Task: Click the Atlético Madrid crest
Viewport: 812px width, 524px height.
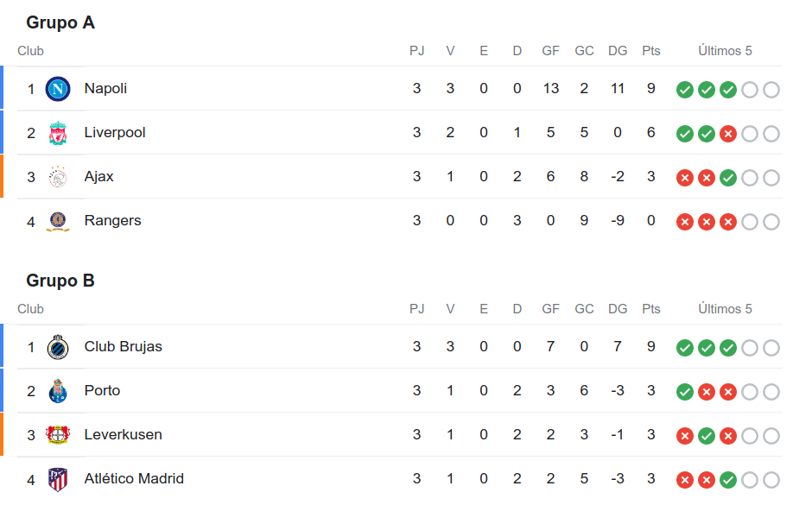Action: pos(58,479)
